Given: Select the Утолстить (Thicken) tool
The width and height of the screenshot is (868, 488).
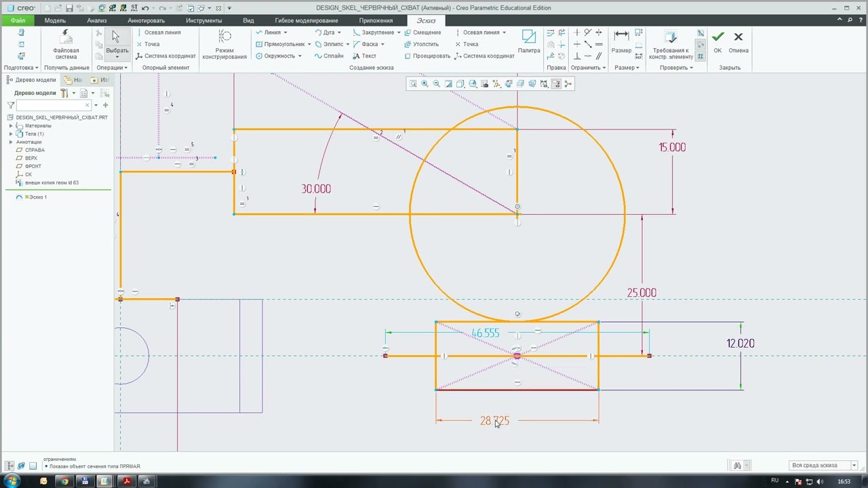Looking at the screenshot, I should 422,44.
